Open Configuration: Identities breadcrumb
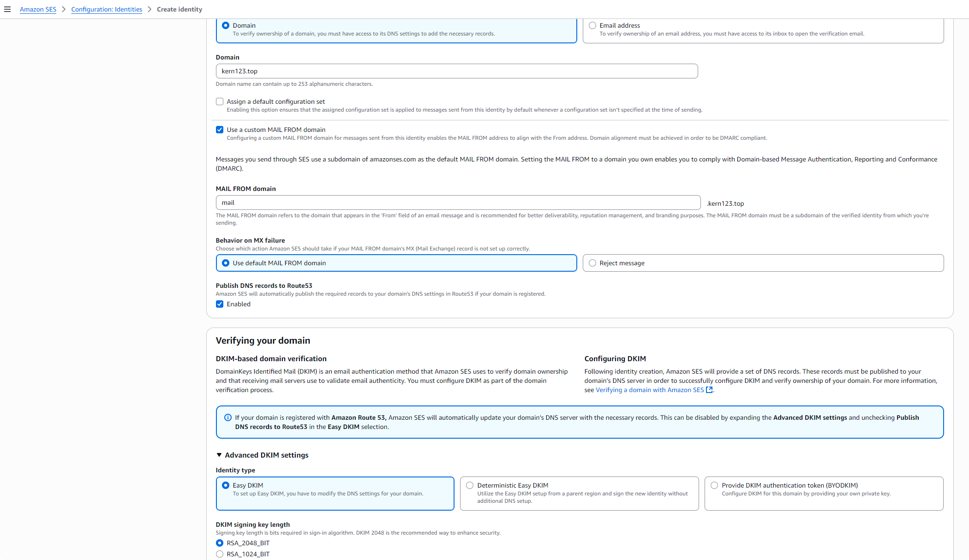 pyautogui.click(x=107, y=9)
